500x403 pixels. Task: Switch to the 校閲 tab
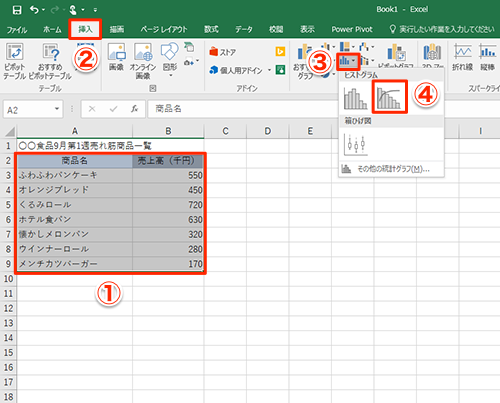click(x=276, y=30)
